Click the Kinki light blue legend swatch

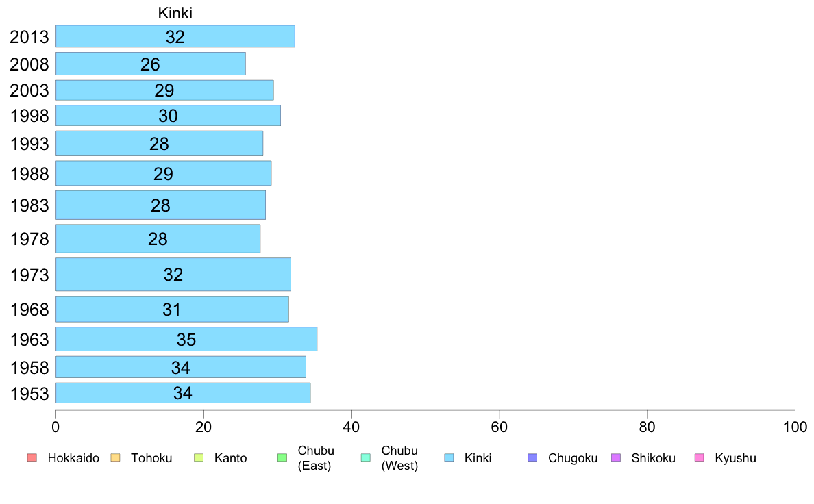(x=449, y=458)
